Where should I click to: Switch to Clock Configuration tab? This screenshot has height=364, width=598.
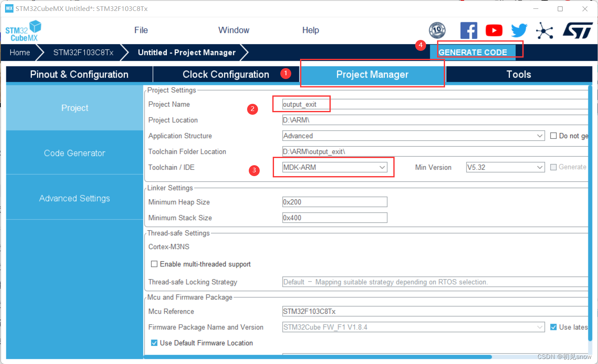226,74
